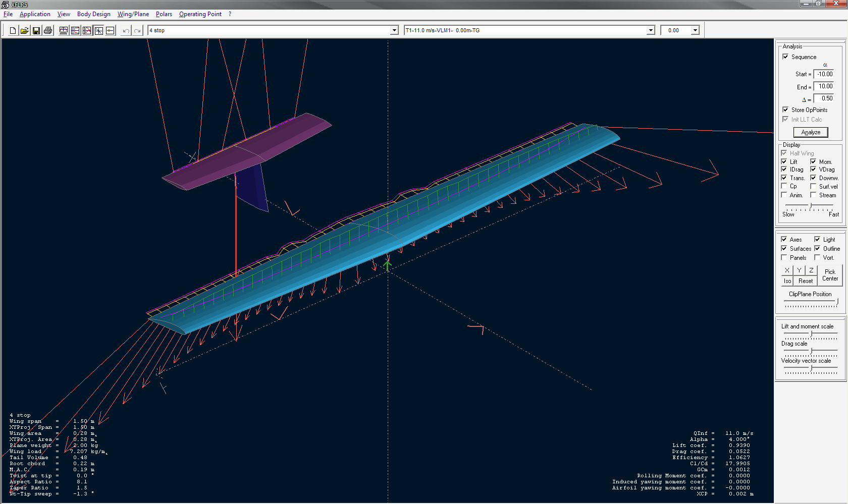
Task: Click the Reset view button
Action: tap(806, 281)
